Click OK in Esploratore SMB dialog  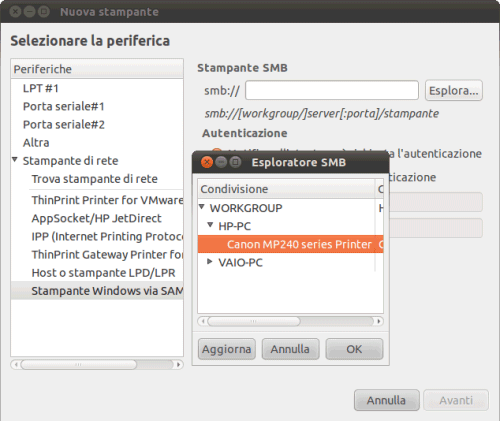[x=354, y=349]
